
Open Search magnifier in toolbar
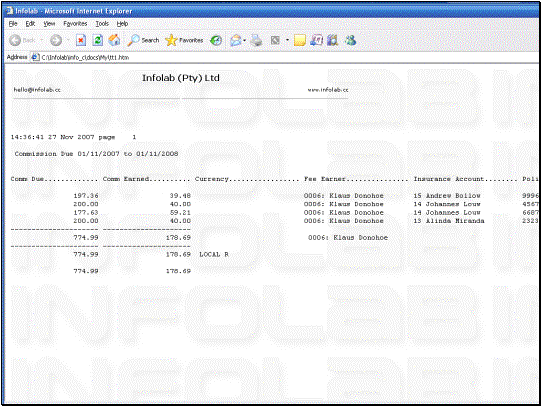click(x=143, y=40)
